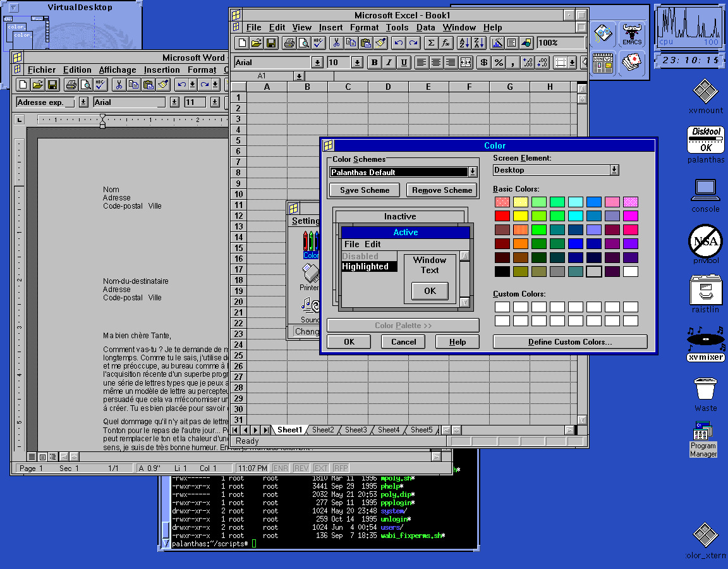Click the Cut scissors icon in Word
The width and height of the screenshot is (728, 569).
click(x=119, y=85)
